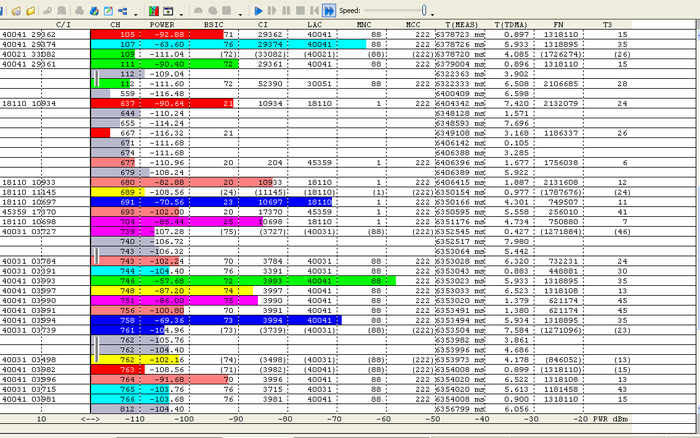This screenshot has width=700, height=438.
Task: Click the edit note pencil icon
Action: (x=108, y=11)
